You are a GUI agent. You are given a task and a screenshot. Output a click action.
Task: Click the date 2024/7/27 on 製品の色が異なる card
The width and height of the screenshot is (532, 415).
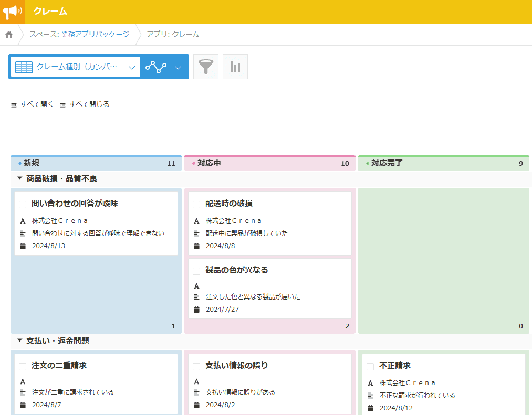222,310
